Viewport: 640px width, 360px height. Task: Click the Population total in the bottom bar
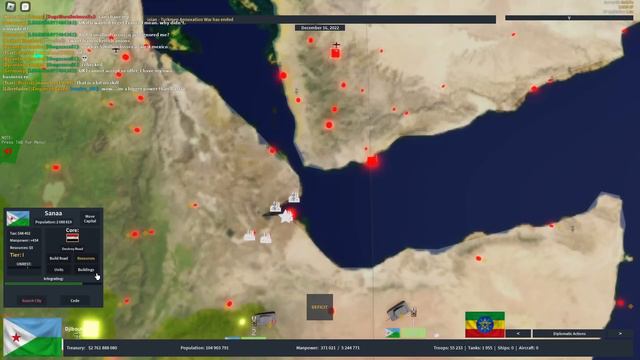(x=204, y=348)
